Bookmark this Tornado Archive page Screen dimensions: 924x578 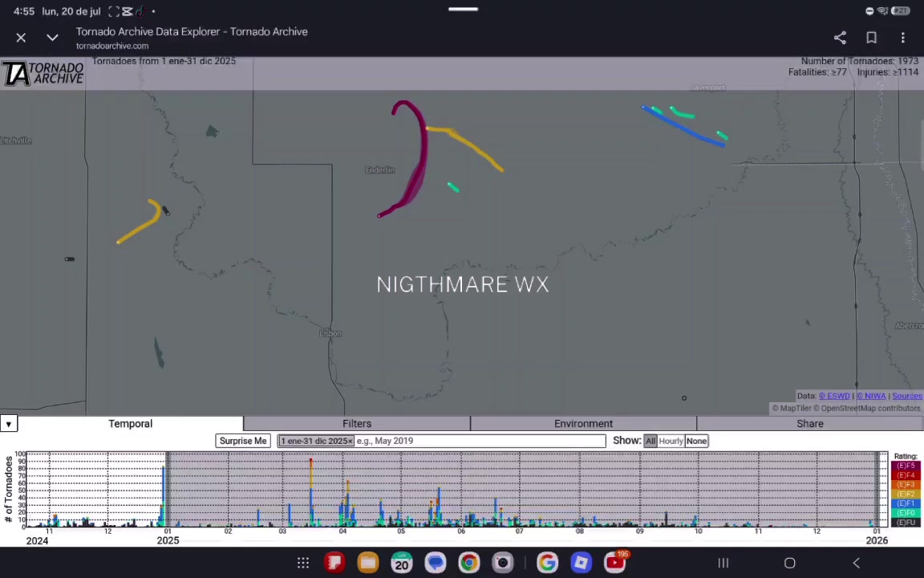(x=872, y=38)
